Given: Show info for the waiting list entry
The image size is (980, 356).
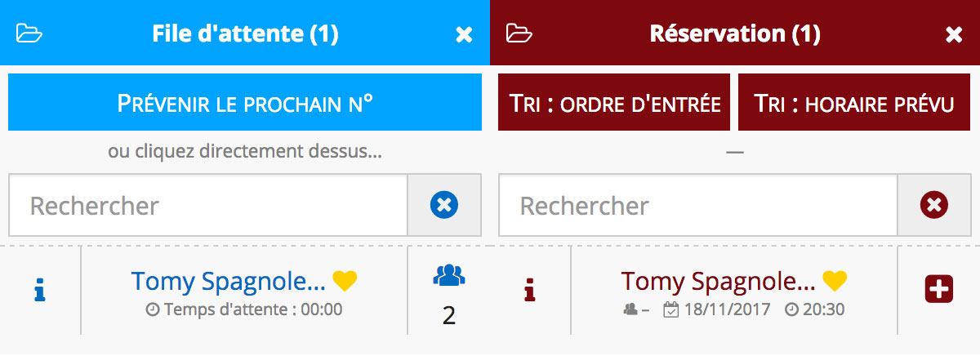Looking at the screenshot, I should click(x=40, y=290).
